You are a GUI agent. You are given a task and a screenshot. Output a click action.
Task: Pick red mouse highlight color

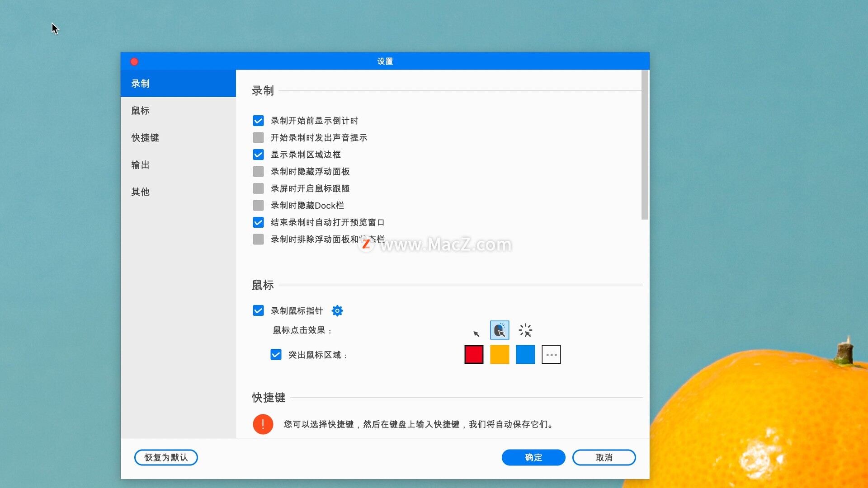(x=474, y=355)
